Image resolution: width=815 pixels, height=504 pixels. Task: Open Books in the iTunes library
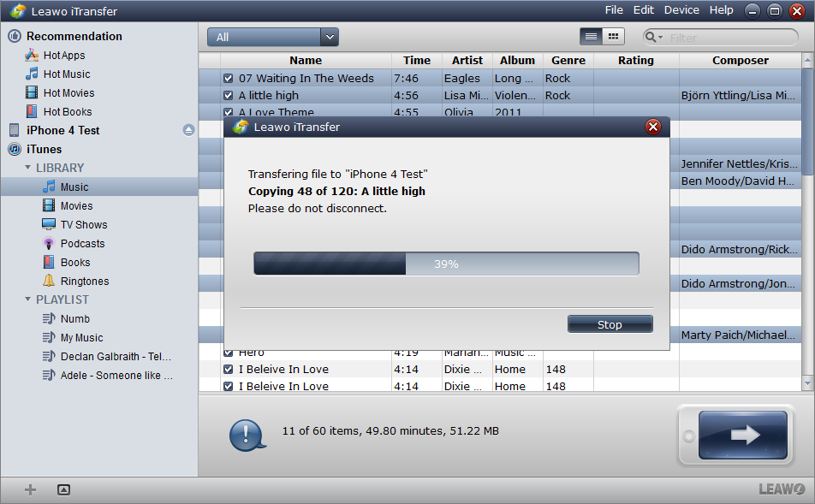point(74,263)
